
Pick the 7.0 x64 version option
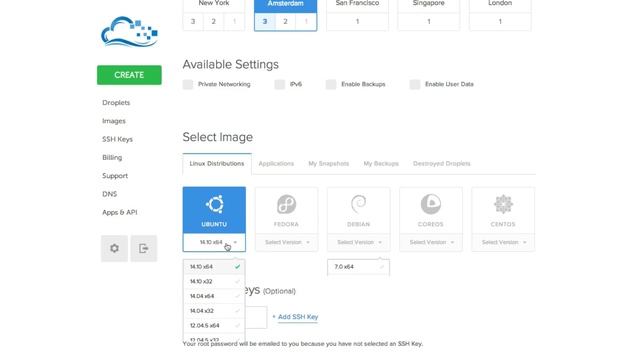point(358,267)
